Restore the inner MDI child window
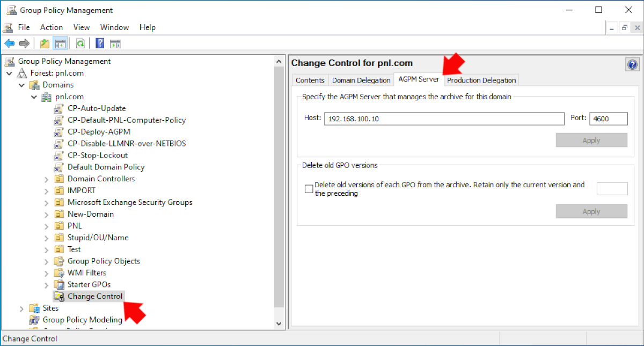The image size is (644, 346). tap(625, 27)
